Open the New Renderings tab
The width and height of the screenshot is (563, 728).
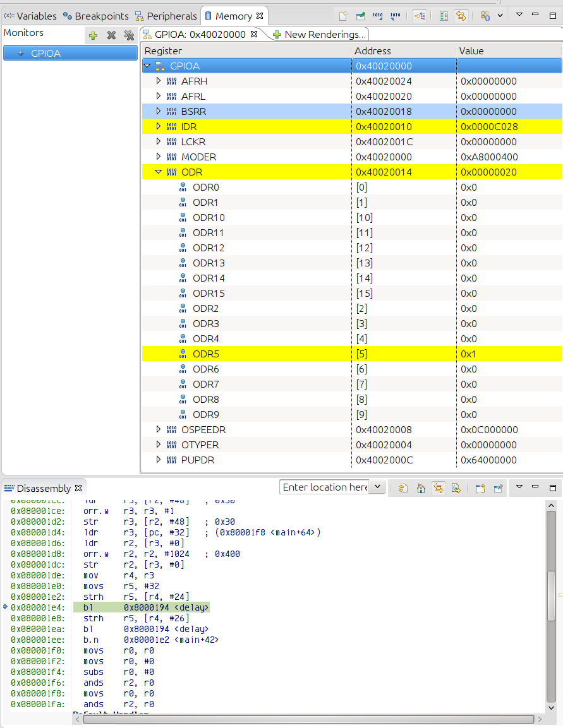click(320, 34)
